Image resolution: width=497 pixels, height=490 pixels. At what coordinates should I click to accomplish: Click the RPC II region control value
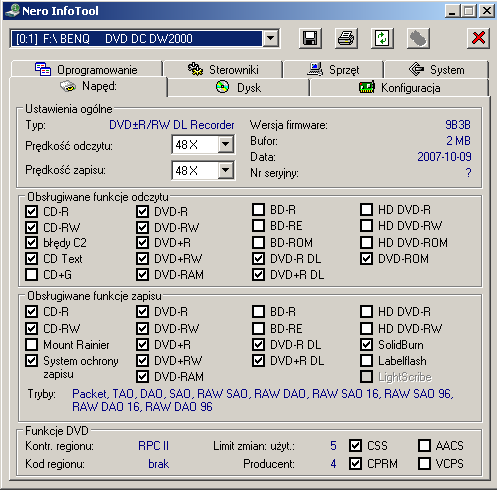[x=154, y=446]
